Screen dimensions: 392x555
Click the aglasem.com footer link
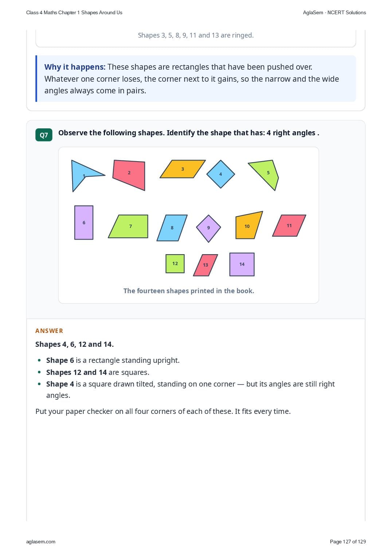41,542
